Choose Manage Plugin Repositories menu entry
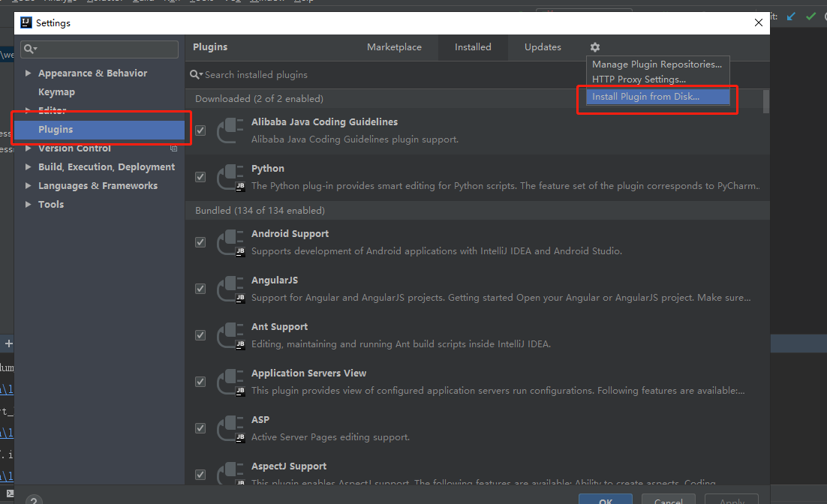Screen dimensions: 827x504 [x=657, y=64]
